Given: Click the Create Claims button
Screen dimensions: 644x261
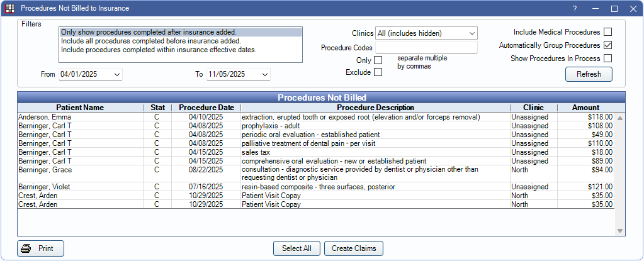Looking at the screenshot, I should [354, 248].
